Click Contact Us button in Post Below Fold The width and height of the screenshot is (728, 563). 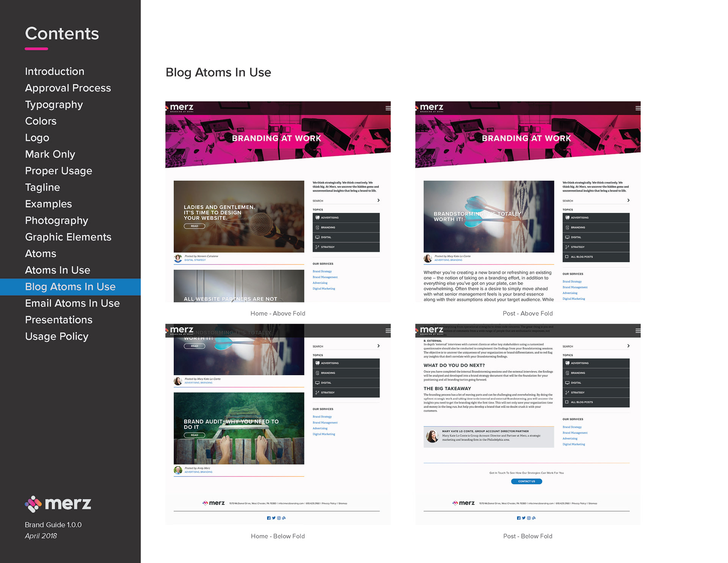(526, 481)
